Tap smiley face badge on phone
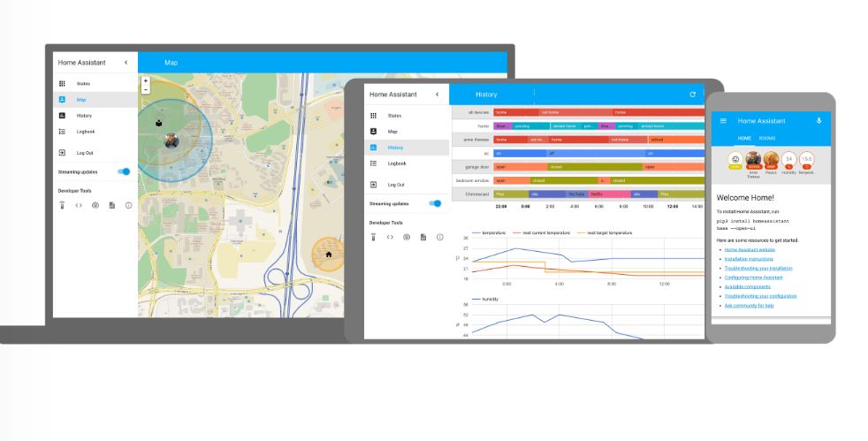 [x=735, y=161]
